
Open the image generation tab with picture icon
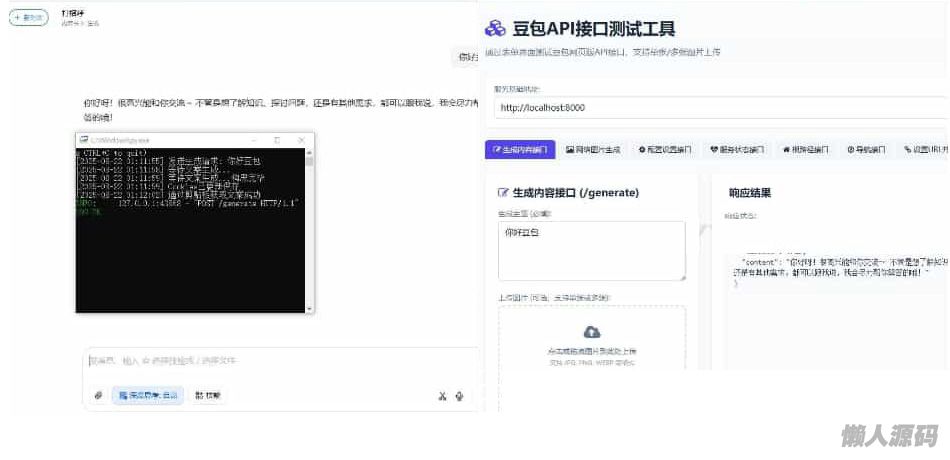(593, 150)
